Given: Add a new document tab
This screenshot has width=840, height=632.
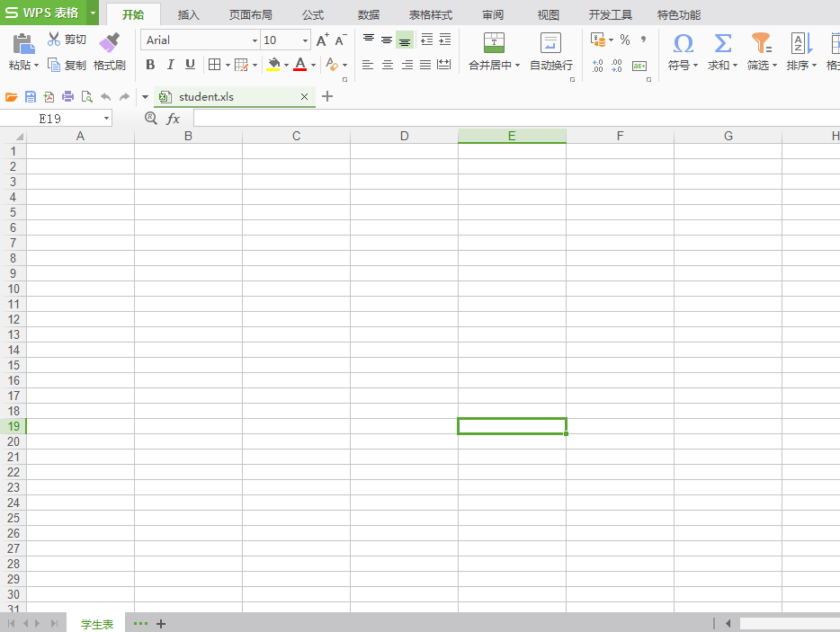Looking at the screenshot, I should [327, 96].
